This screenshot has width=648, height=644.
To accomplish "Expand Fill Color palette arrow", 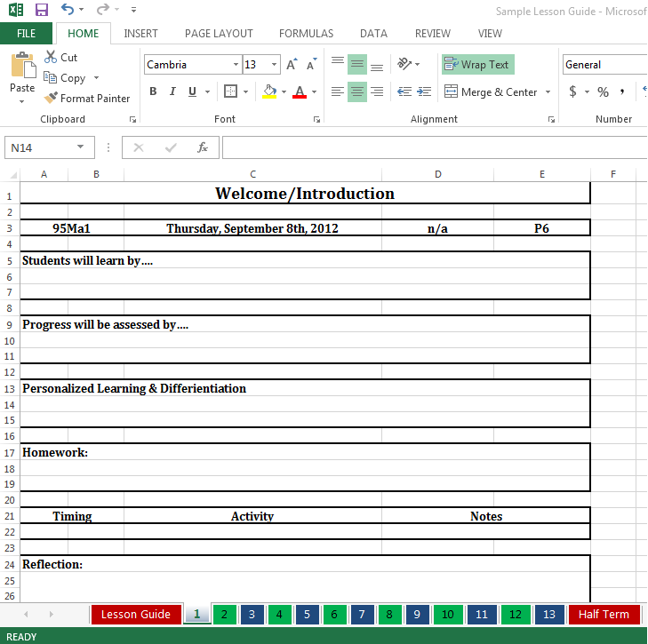I will (284, 91).
